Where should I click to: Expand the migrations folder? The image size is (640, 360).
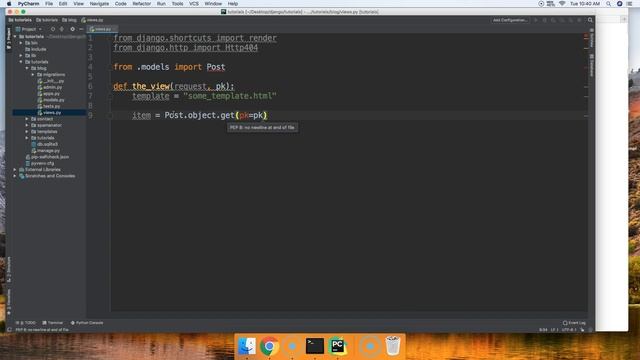pos(33,75)
